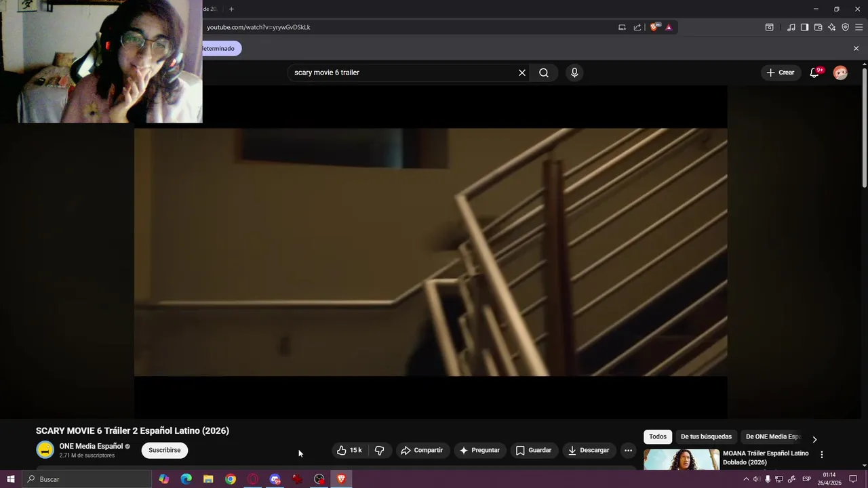Click the microphone tray icon
868x488 pixels.
click(x=768, y=479)
